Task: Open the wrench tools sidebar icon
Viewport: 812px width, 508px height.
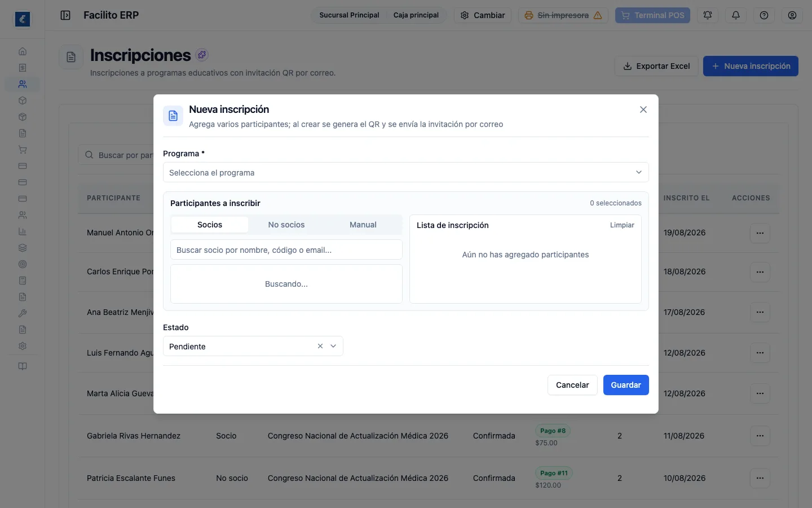Action: point(23,313)
